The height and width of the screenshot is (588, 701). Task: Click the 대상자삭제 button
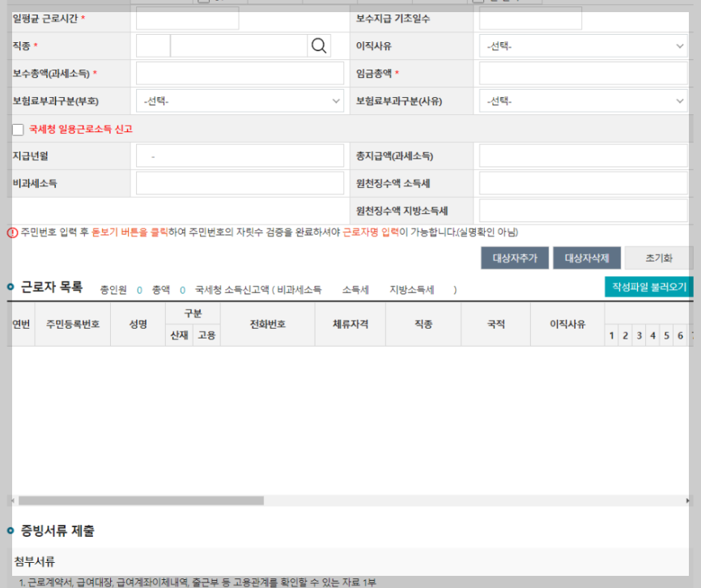pos(587,258)
